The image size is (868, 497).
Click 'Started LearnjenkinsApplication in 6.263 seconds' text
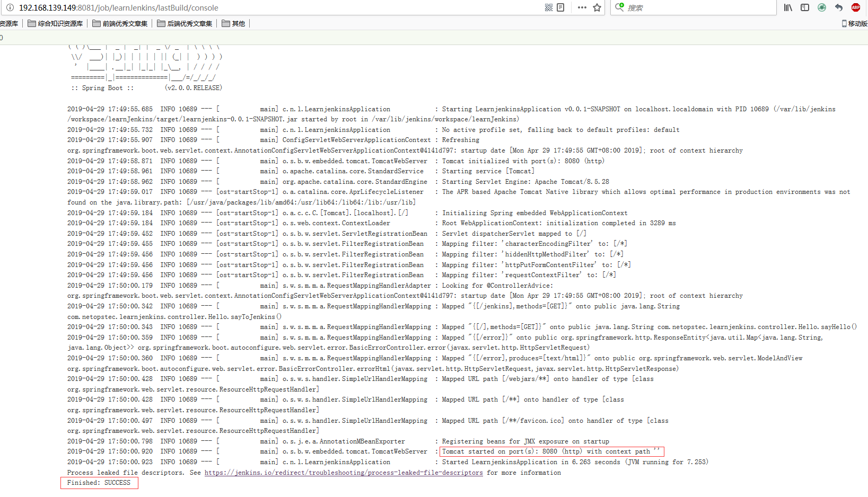(531, 462)
